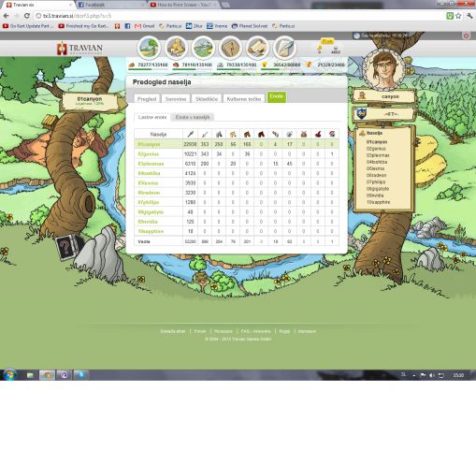Open the village center buildings icon
The width and height of the screenshot is (476, 449).
click(176, 48)
